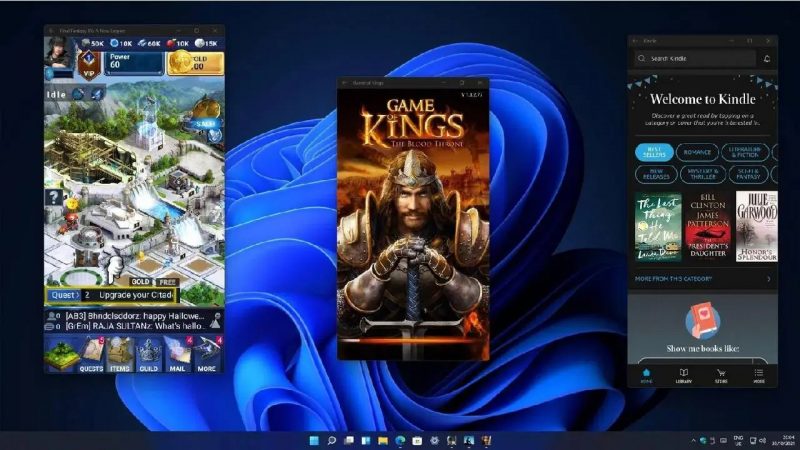Open File Explorer from the taskbar

click(x=383, y=440)
